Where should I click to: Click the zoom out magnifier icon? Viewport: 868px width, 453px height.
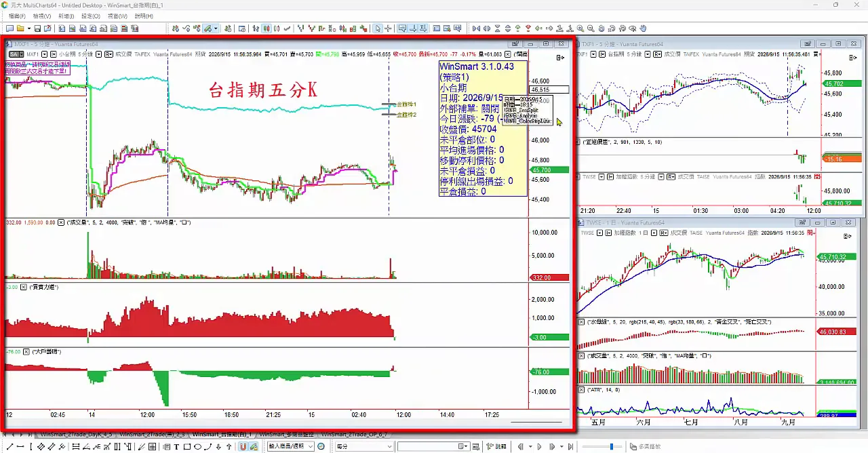tap(591, 28)
